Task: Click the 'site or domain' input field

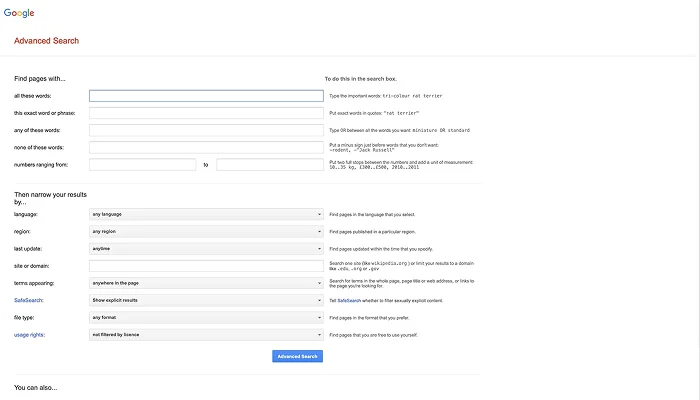Action: 206,266
